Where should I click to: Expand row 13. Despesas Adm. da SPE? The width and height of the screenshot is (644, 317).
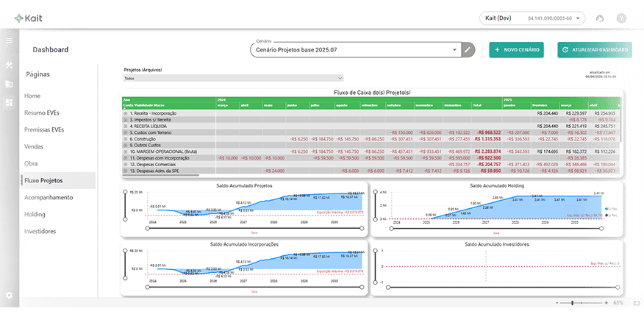[125, 171]
